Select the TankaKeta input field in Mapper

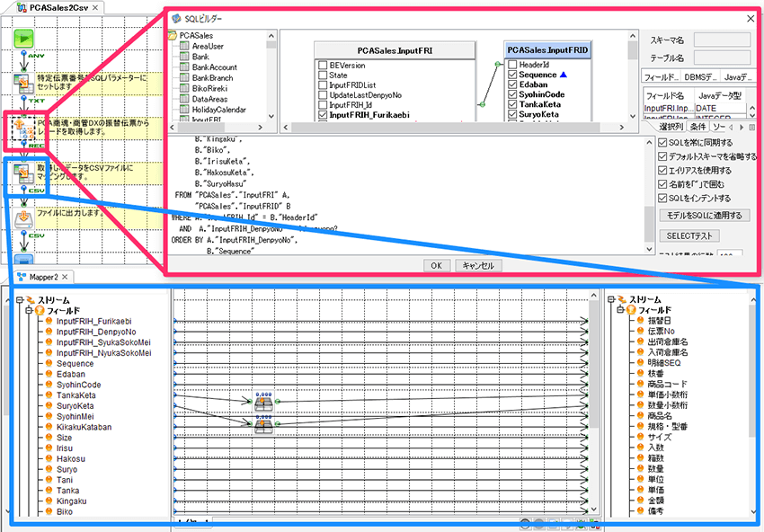click(76, 395)
